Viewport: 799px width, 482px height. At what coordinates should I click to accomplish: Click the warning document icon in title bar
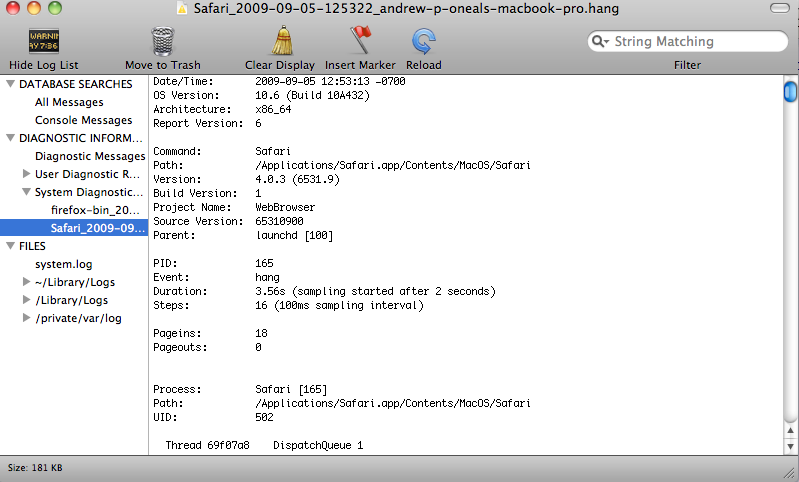(182, 8)
